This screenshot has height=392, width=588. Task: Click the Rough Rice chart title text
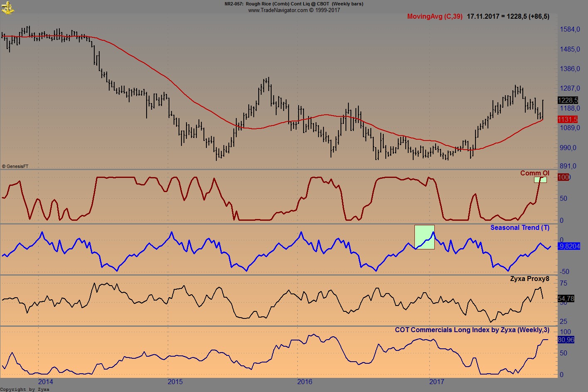point(294,4)
